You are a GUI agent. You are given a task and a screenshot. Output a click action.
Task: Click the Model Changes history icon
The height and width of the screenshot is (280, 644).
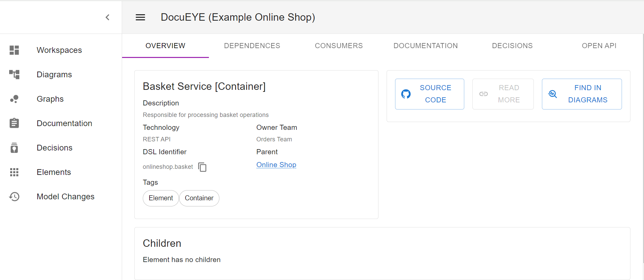(14, 197)
